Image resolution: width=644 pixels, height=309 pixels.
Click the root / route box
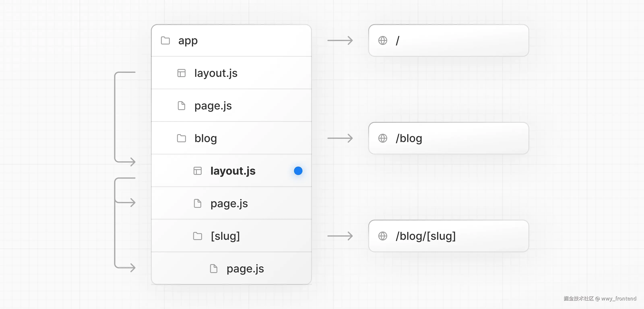pyautogui.click(x=449, y=40)
